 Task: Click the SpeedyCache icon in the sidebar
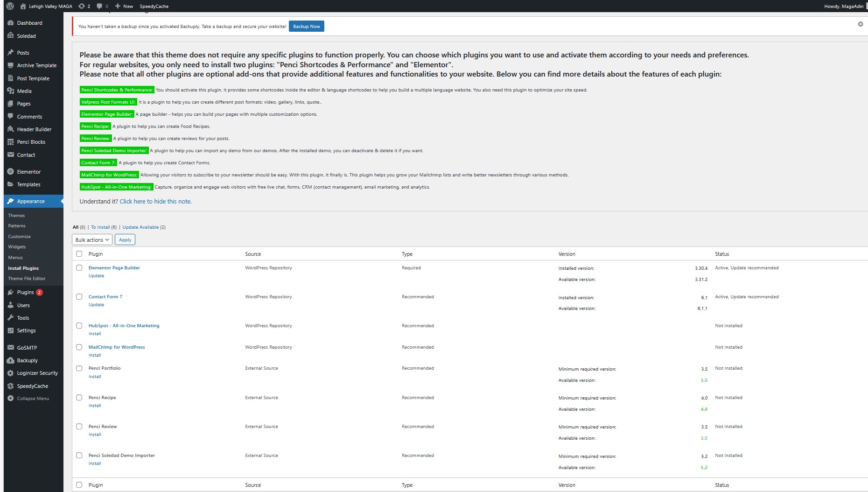(11, 386)
